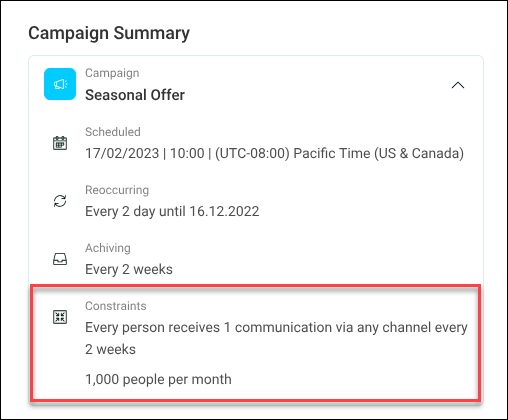508x420 pixels.
Task: Click Every 2 day until 16.12.2022
Action: coord(172,212)
